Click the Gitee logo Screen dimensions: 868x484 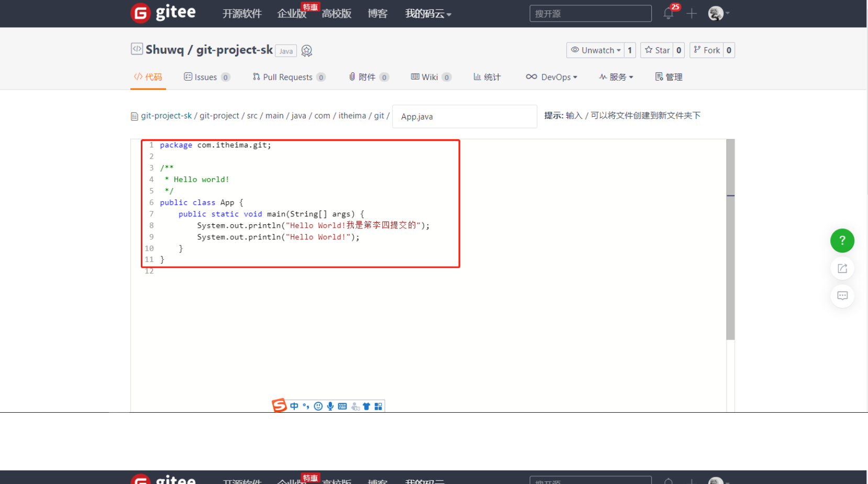[x=163, y=13]
